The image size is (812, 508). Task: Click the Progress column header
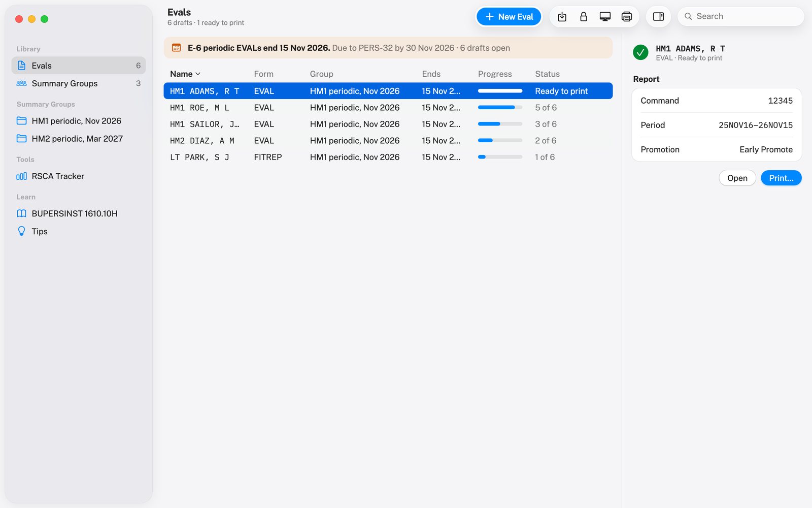tap(494, 74)
